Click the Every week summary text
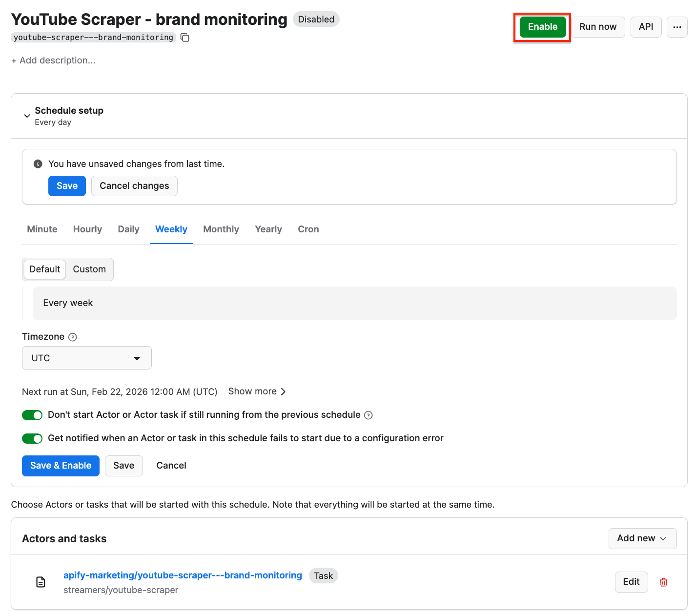This screenshot has width=695, height=616. [68, 303]
